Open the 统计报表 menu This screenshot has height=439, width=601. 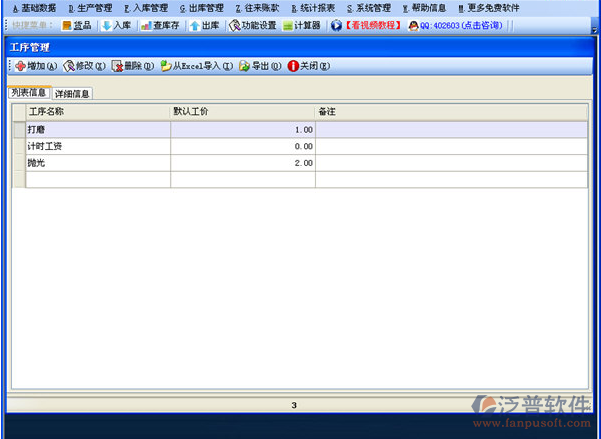tap(313, 7)
